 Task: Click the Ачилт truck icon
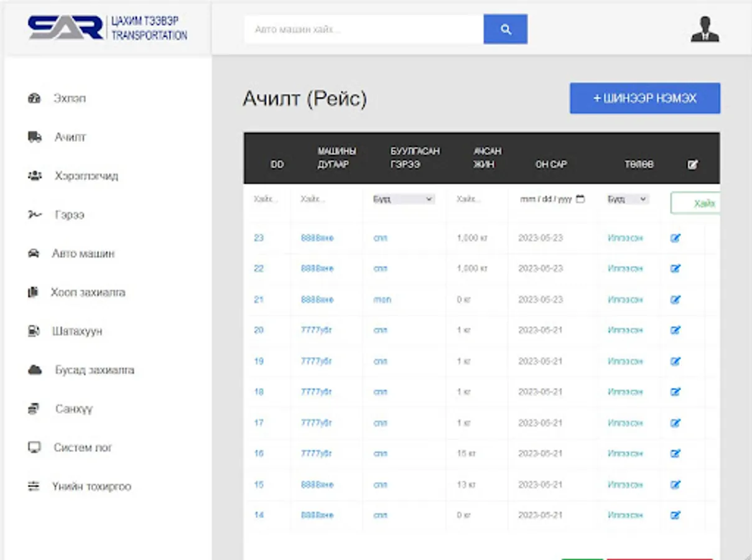pyautogui.click(x=35, y=137)
